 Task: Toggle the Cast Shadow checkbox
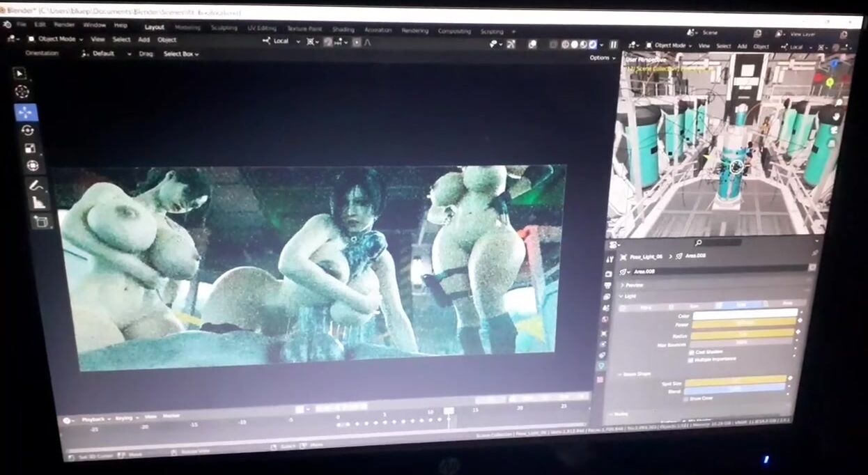pos(690,352)
